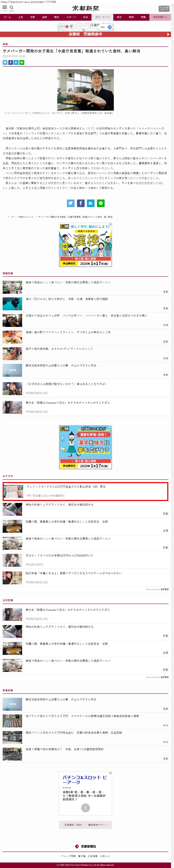Click the デジタル版ログイン button

[164, 8]
